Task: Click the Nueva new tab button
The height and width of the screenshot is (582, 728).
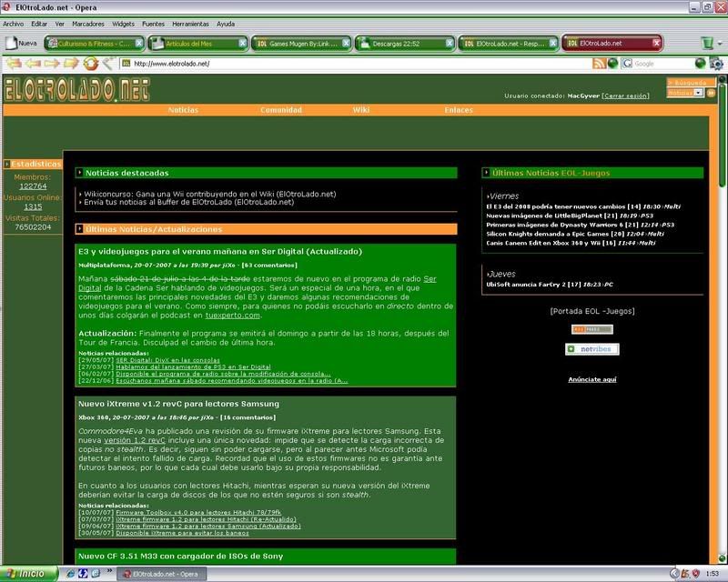Action: tap(21, 43)
